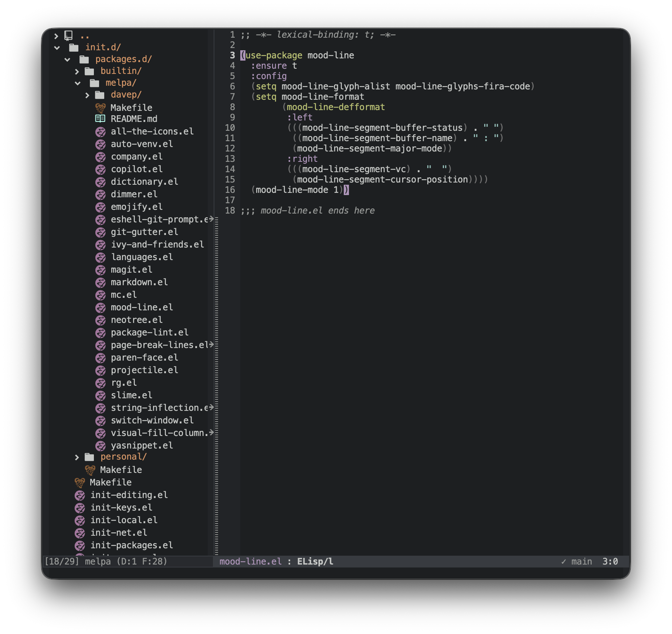Click the main git branch indicator

coord(581,562)
